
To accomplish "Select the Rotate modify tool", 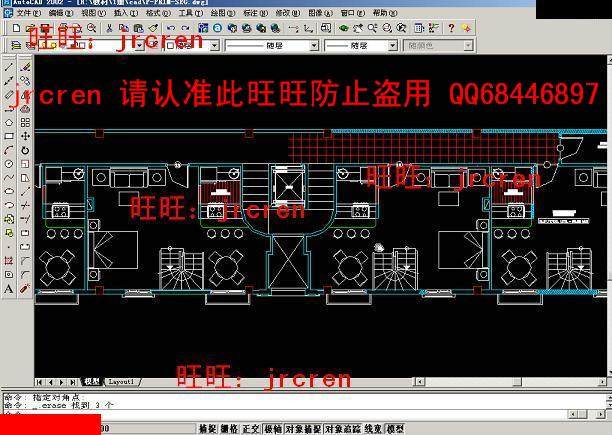I will (25, 150).
